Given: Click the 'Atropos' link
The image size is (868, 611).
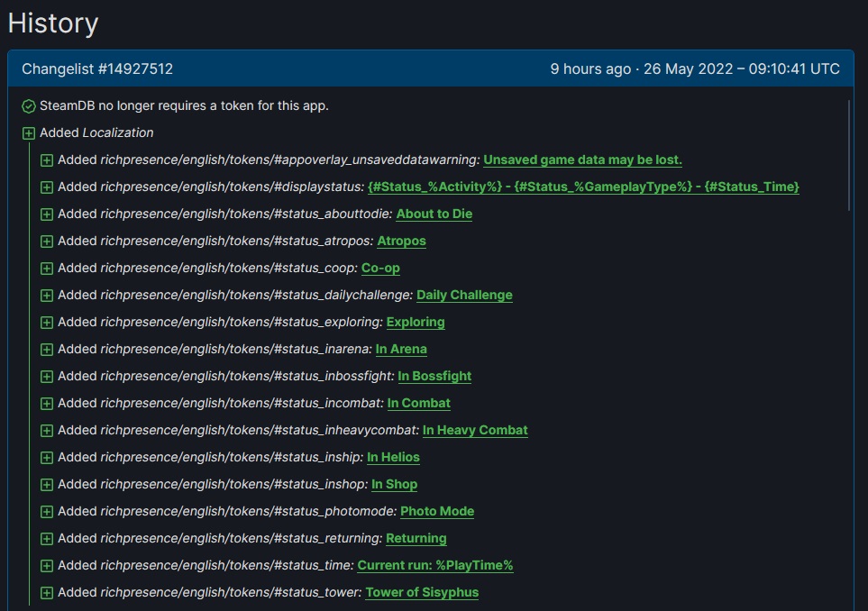Looking at the screenshot, I should click(401, 242).
